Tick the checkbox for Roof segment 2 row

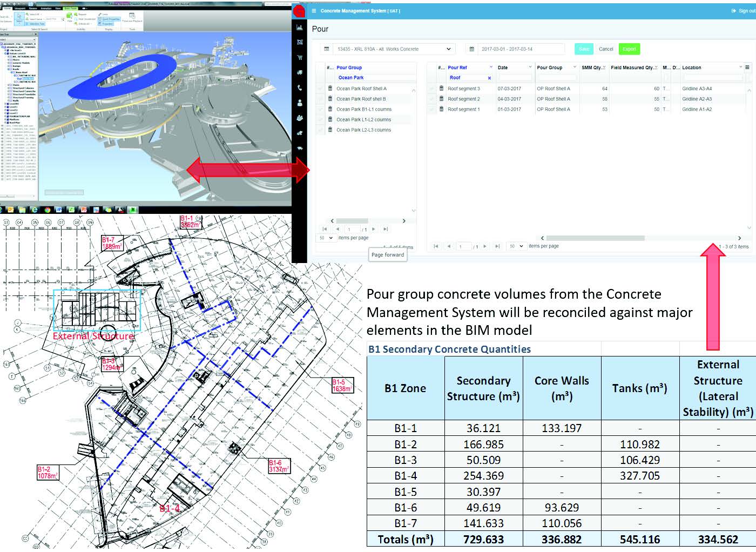(431, 99)
